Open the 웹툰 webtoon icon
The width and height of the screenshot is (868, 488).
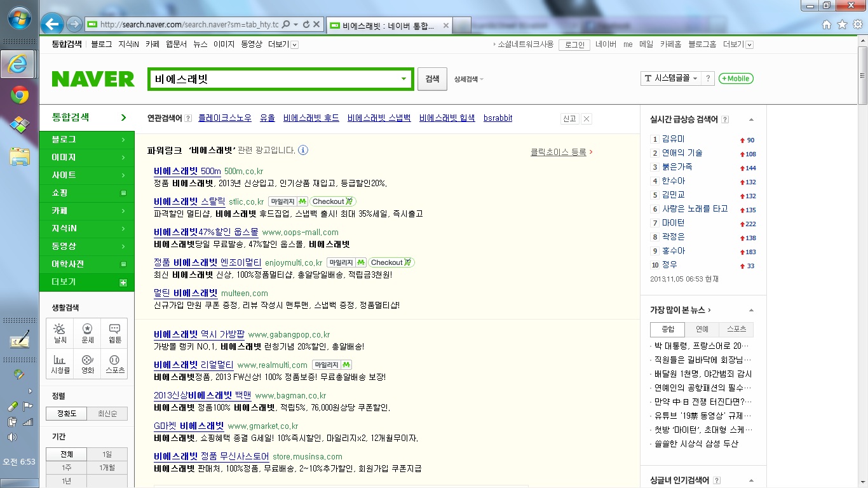pos(114,333)
